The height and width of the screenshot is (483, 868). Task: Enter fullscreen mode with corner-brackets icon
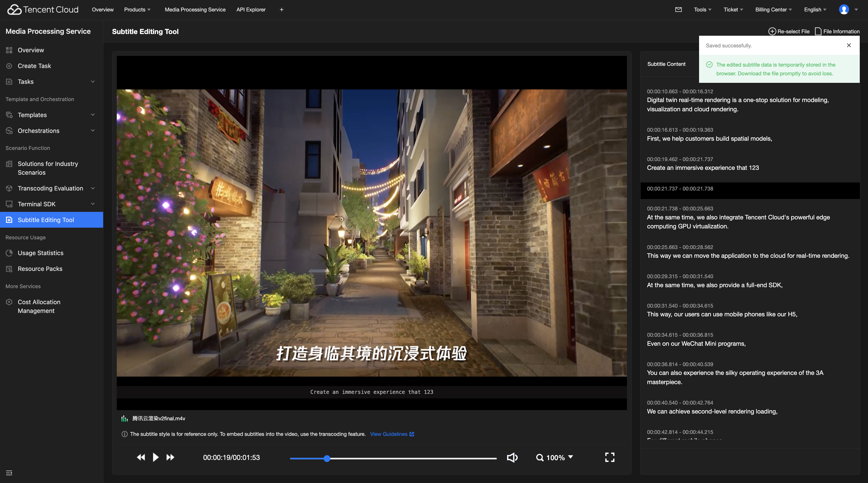pos(609,457)
